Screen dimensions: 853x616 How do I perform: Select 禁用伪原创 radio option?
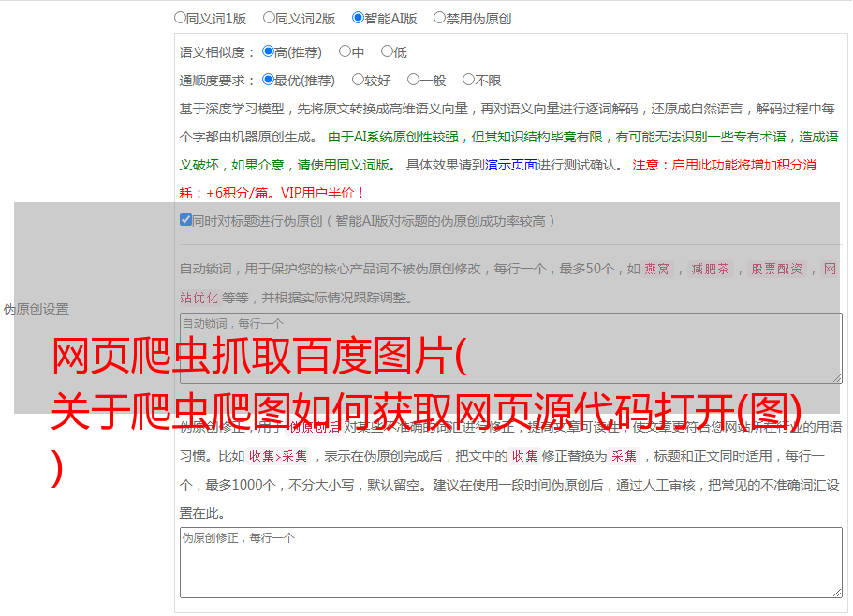click(x=439, y=18)
